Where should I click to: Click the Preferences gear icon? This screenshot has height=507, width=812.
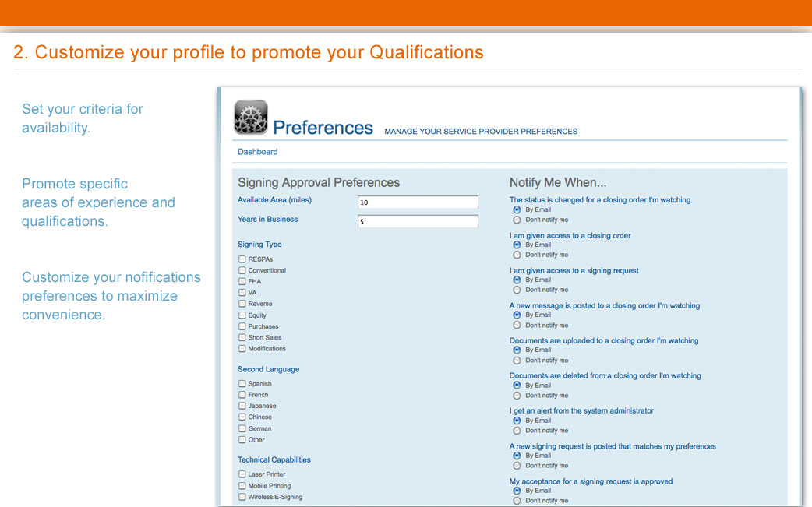(251, 118)
